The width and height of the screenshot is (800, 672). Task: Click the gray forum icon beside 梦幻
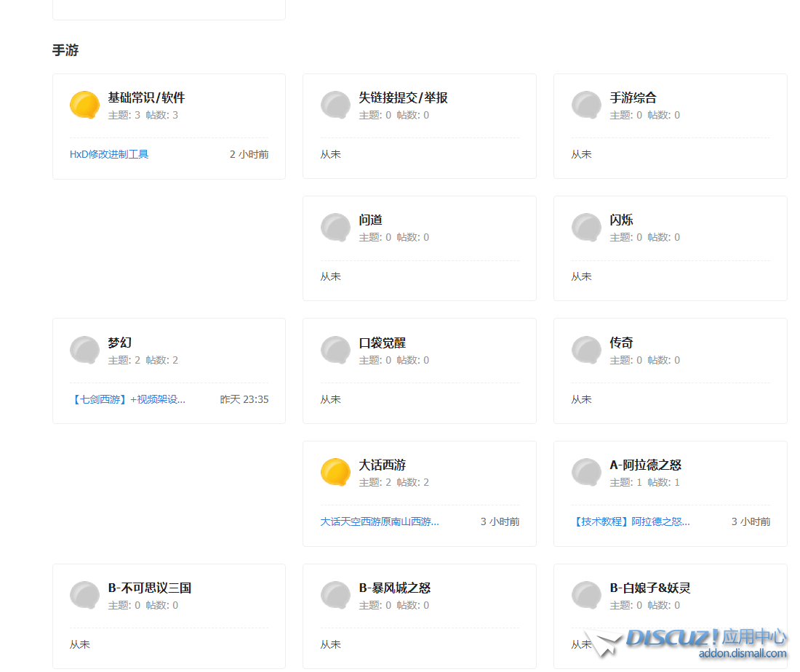tap(84, 351)
